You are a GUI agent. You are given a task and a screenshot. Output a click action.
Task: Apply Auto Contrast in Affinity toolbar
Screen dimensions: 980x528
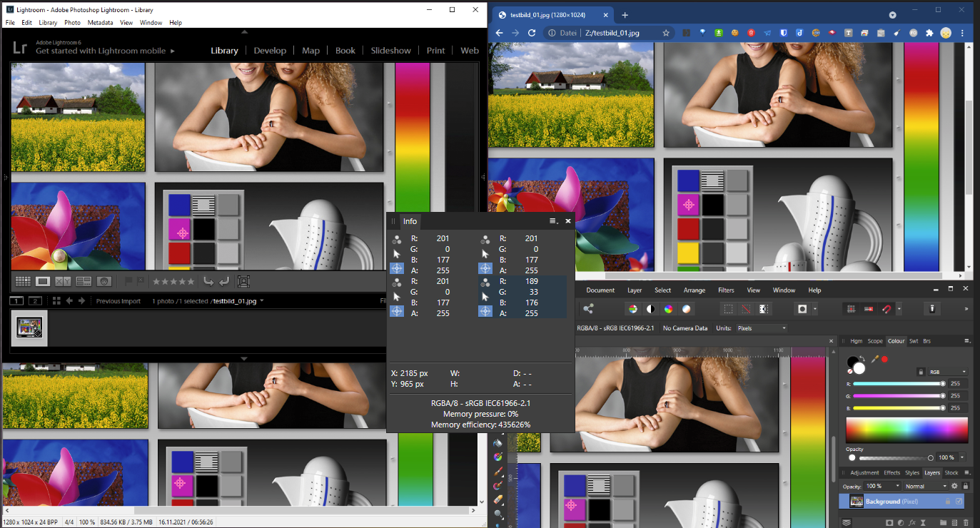(651, 309)
